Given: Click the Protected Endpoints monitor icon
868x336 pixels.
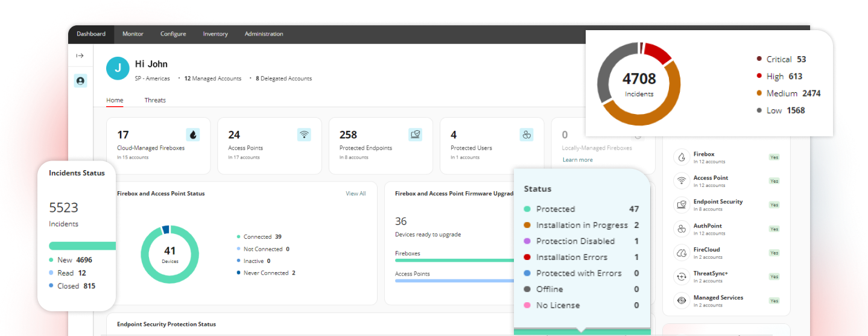Looking at the screenshot, I should (415, 135).
